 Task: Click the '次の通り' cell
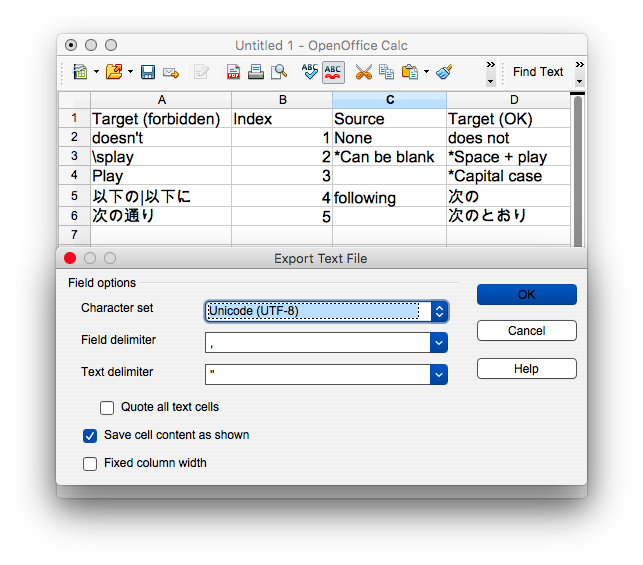[x=161, y=216]
